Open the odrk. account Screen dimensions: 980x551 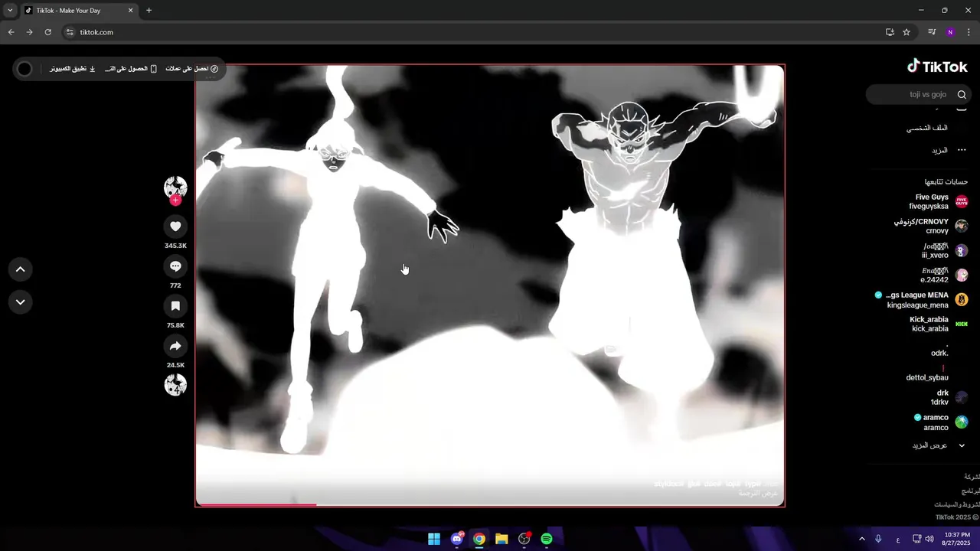pos(939,354)
